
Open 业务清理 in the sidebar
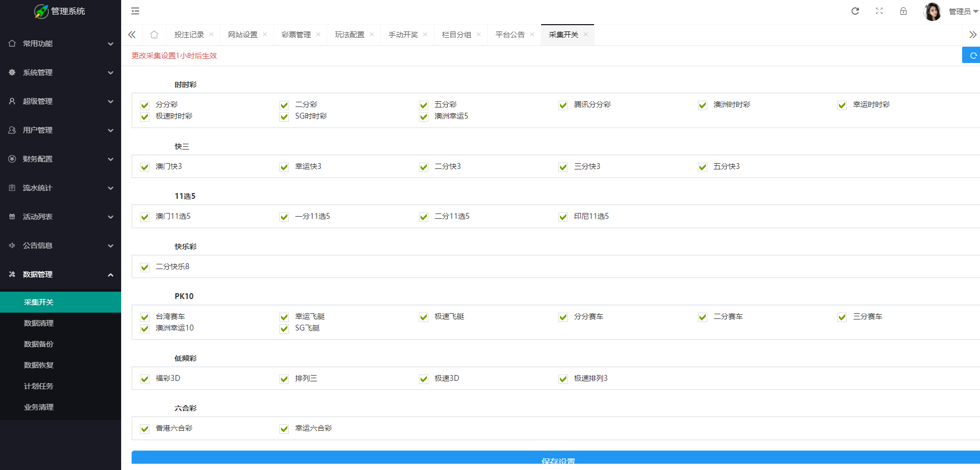coord(60,407)
